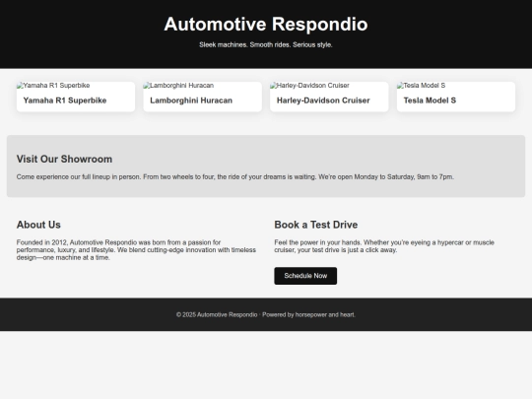Viewport: 532px width, 399px height.
Task: Click the About Us heading
Action: (38, 225)
